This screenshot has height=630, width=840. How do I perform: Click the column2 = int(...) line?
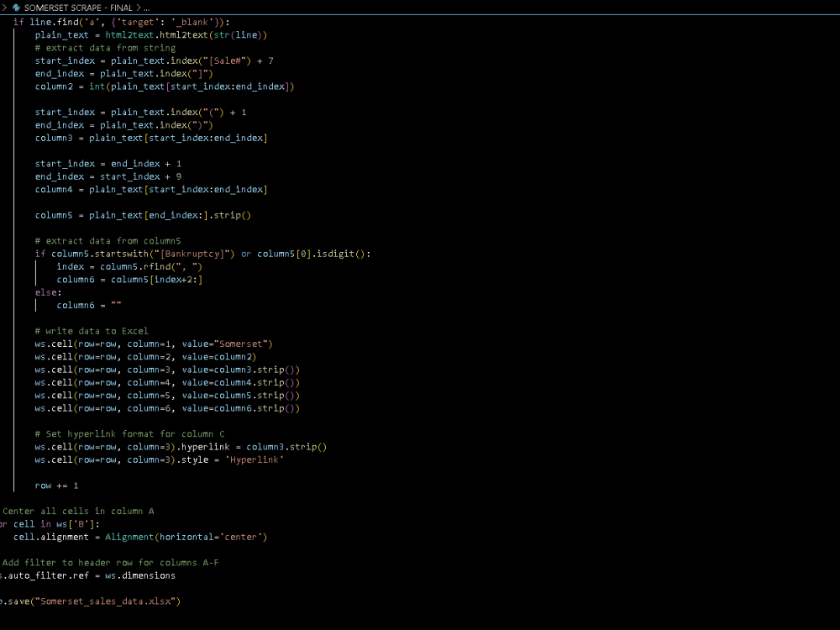(165, 87)
